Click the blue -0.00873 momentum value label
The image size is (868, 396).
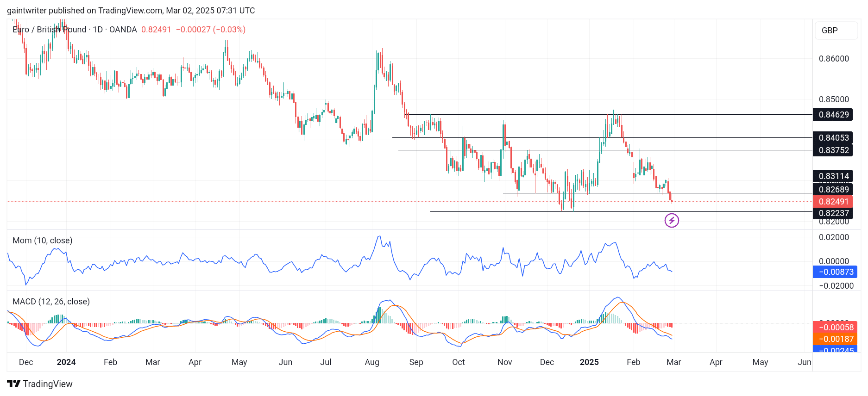click(835, 272)
